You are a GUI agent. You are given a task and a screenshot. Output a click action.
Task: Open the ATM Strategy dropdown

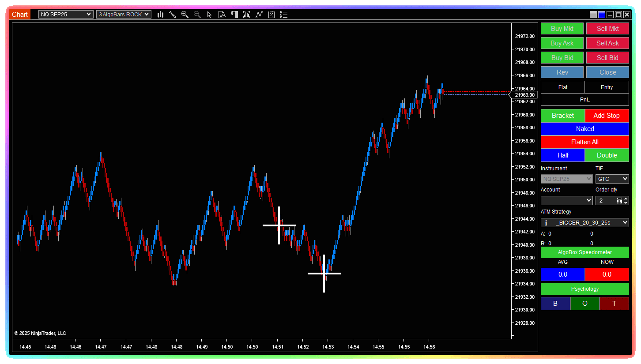pyautogui.click(x=584, y=223)
